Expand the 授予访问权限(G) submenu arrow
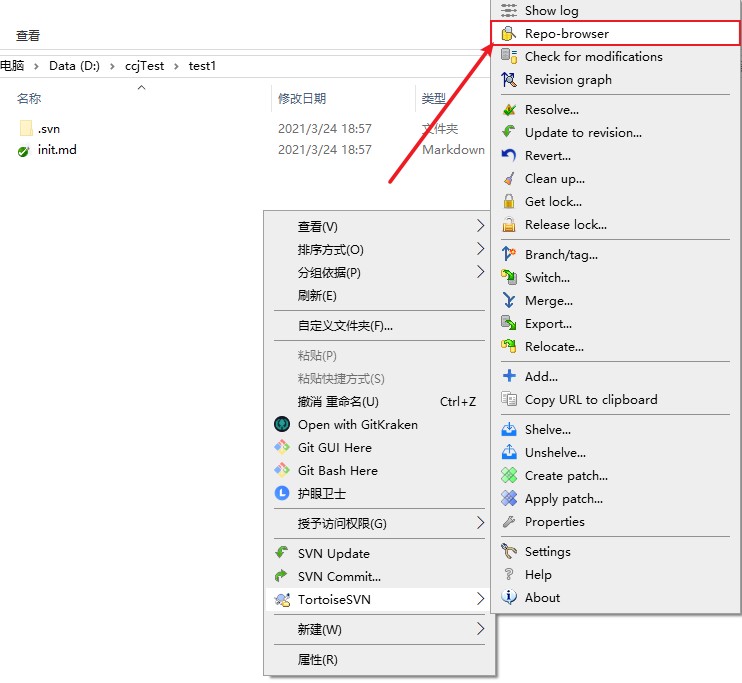The height and width of the screenshot is (683, 742). 480,524
